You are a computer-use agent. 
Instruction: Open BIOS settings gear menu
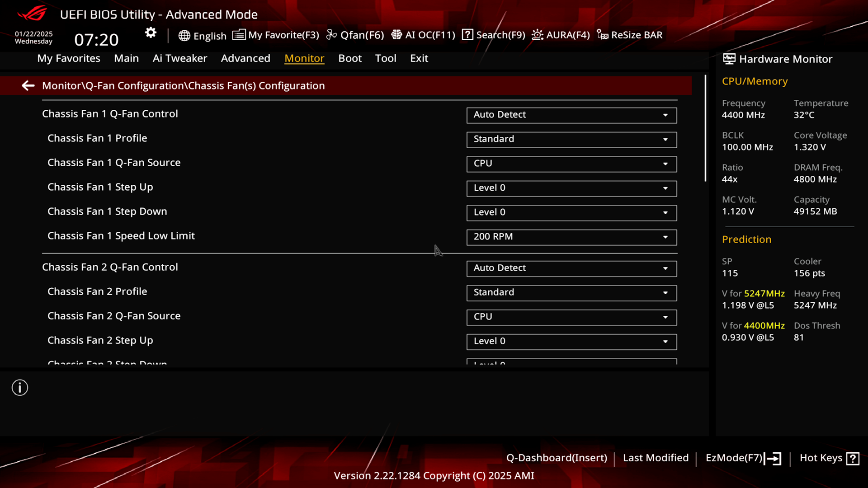pyautogui.click(x=151, y=33)
